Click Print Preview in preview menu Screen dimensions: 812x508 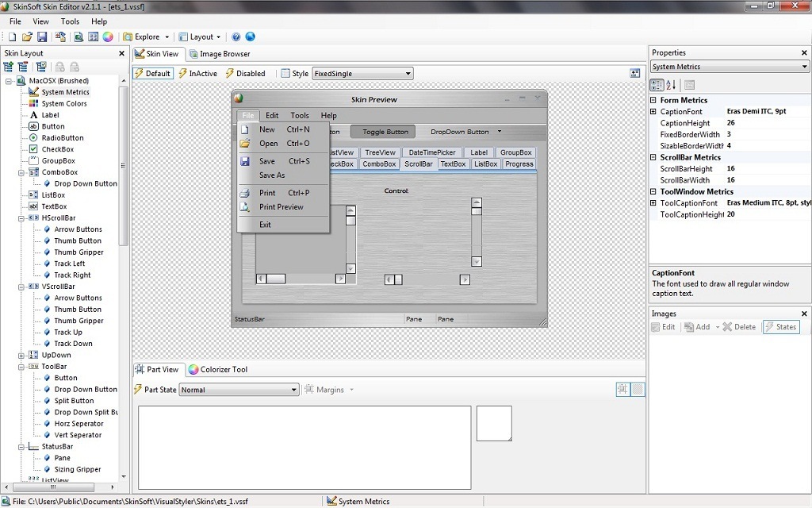(283, 207)
